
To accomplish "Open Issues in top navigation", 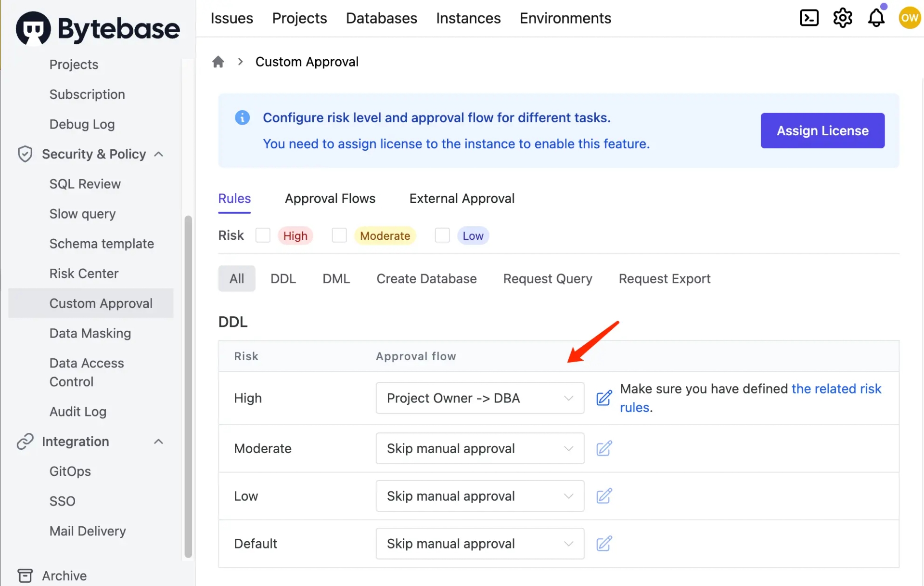I will pos(232,18).
